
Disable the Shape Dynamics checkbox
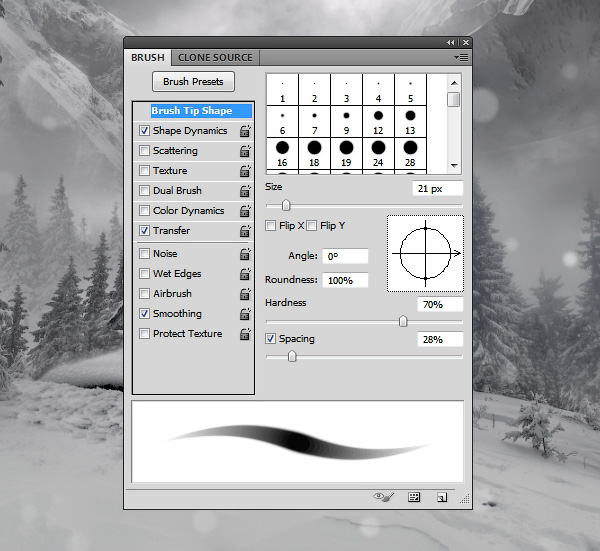[144, 130]
